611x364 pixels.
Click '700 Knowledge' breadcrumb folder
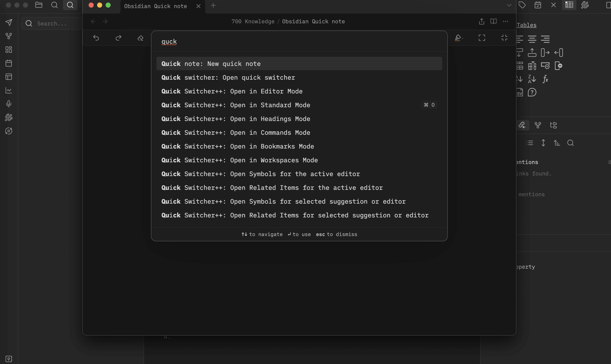click(253, 22)
